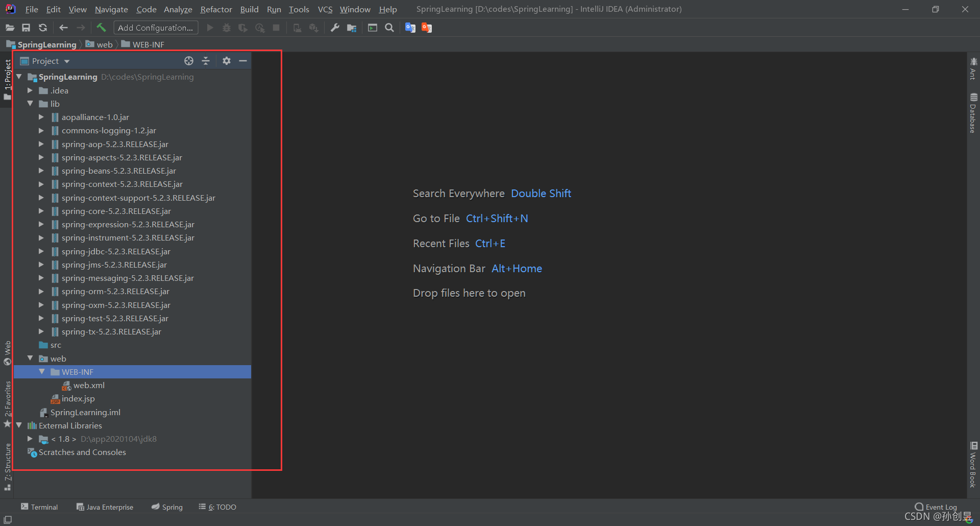The height and width of the screenshot is (526, 980).
Task: Open the Refactor menu
Action: click(216, 9)
